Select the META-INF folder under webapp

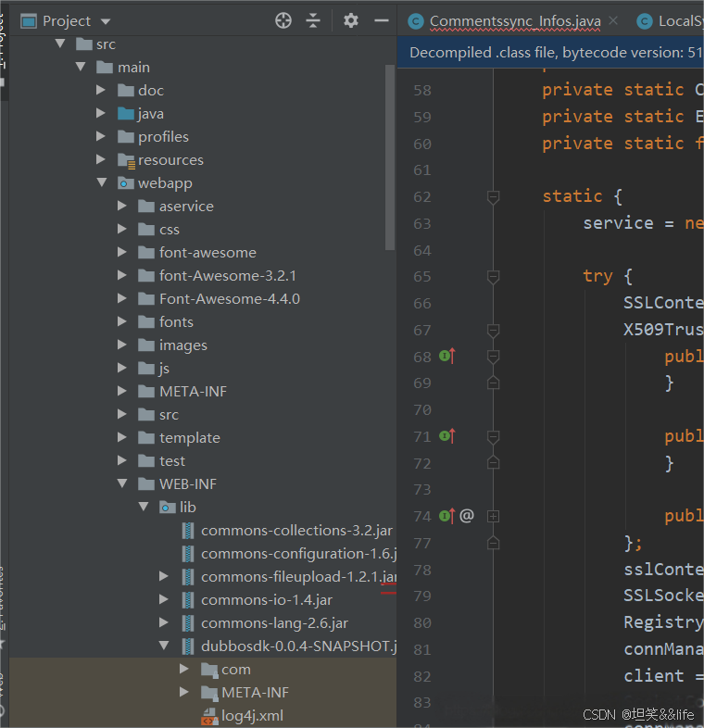pos(194,392)
